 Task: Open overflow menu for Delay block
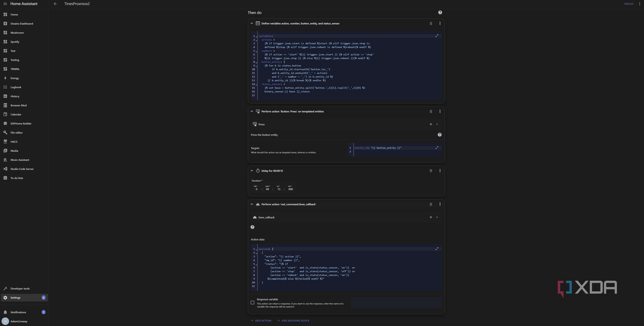[440, 171]
